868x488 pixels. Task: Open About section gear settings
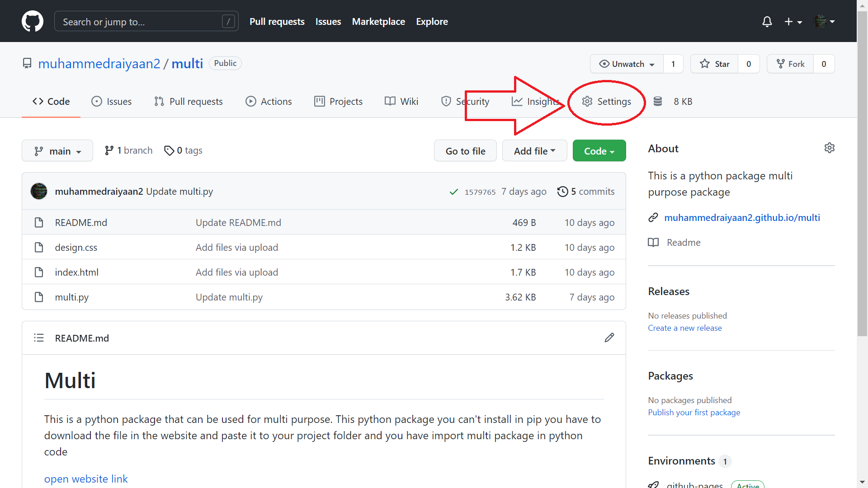[x=829, y=148]
